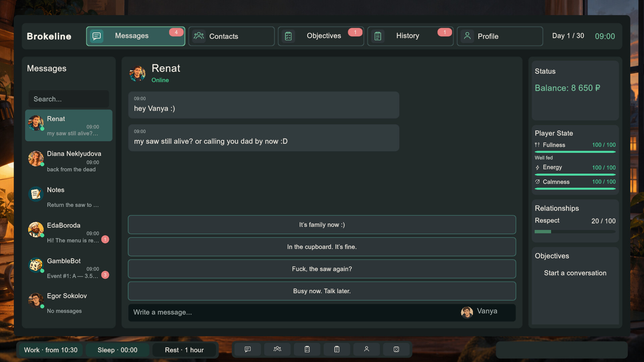Open the Objectives tab
This screenshot has width=644, height=362.
[321, 36]
